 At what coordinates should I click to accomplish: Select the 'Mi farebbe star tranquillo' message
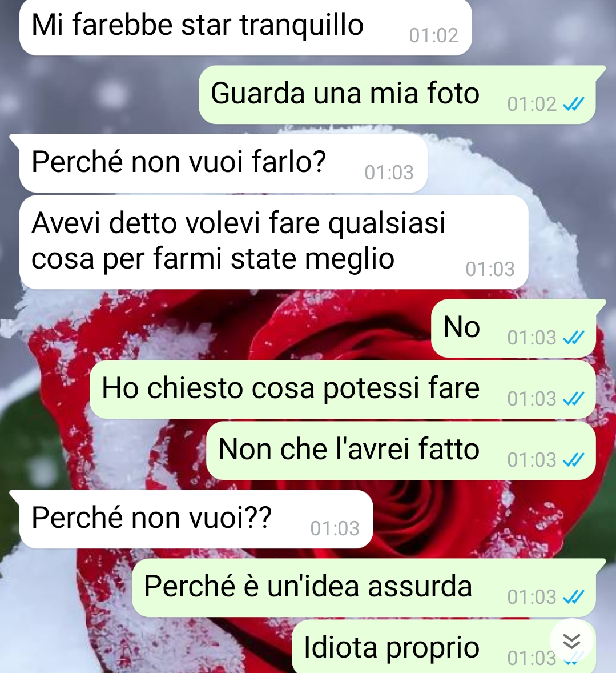[x=245, y=27]
